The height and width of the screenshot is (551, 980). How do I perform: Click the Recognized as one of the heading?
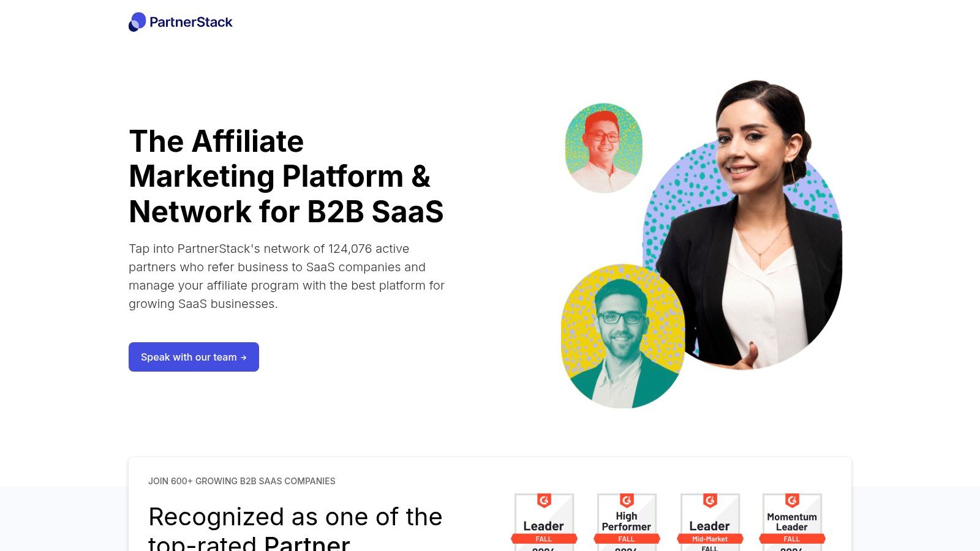click(x=295, y=516)
